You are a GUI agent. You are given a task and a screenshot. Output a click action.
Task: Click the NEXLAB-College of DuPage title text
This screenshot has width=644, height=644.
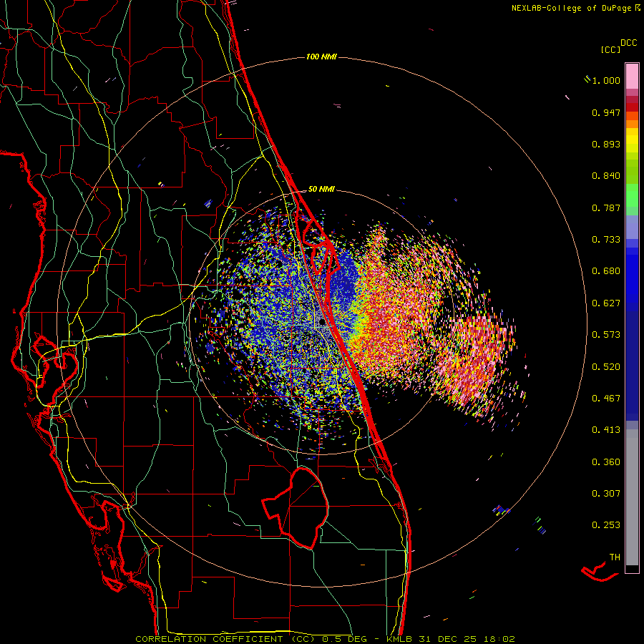coord(572,8)
